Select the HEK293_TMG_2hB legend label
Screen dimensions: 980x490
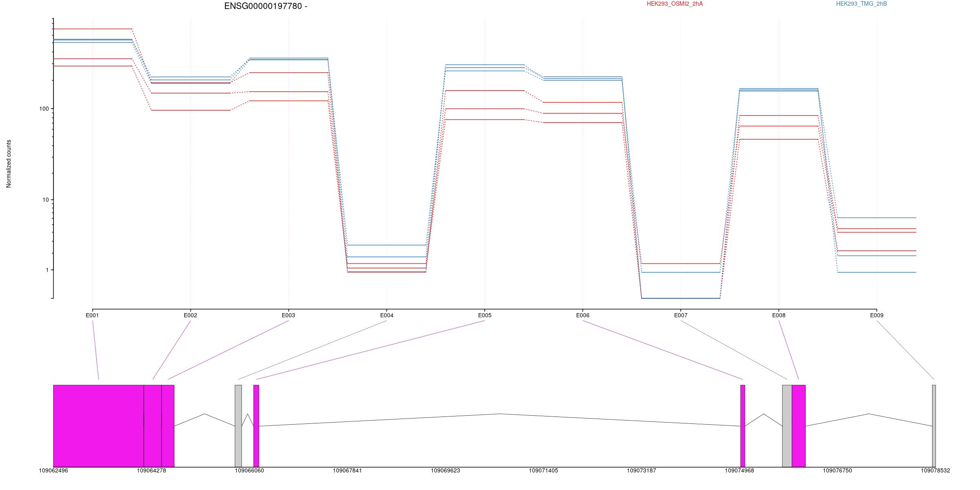(x=861, y=4)
